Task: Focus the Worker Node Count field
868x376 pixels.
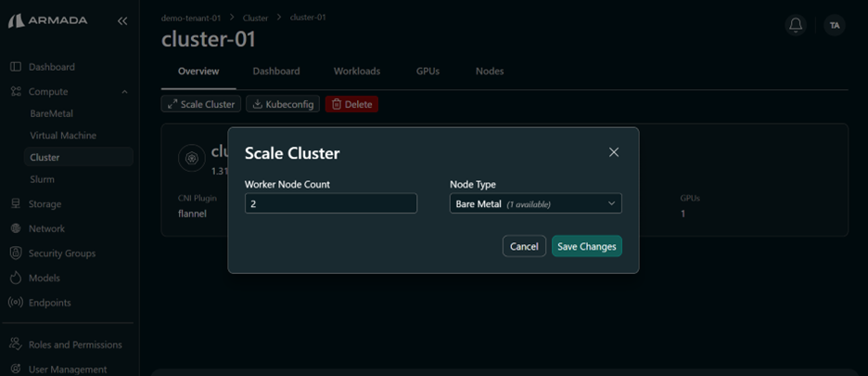Action: pyautogui.click(x=331, y=203)
